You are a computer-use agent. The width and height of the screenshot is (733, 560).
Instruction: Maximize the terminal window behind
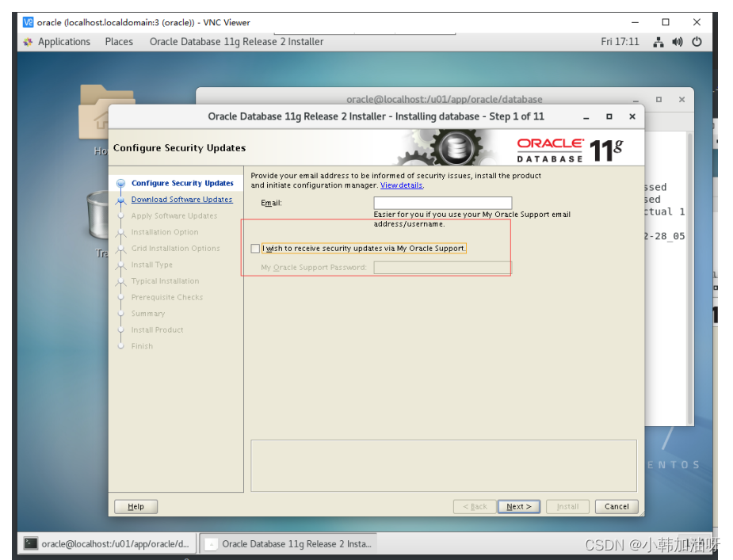pyautogui.click(x=659, y=100)
